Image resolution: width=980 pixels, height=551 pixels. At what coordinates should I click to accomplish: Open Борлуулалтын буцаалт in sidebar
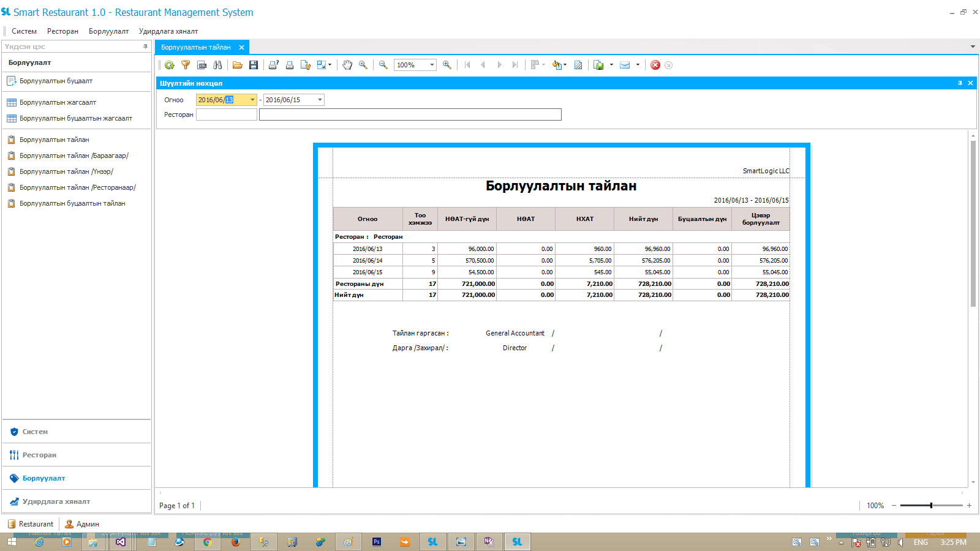(x=56, y=81)
